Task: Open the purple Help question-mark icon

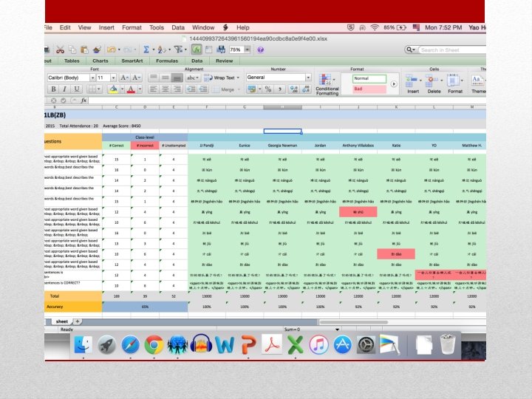Action: 261,50
